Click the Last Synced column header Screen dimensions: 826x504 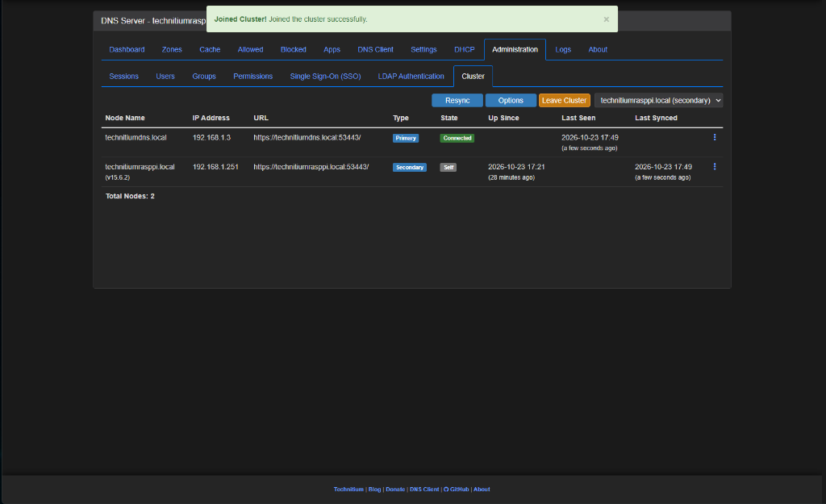[656, 118]
